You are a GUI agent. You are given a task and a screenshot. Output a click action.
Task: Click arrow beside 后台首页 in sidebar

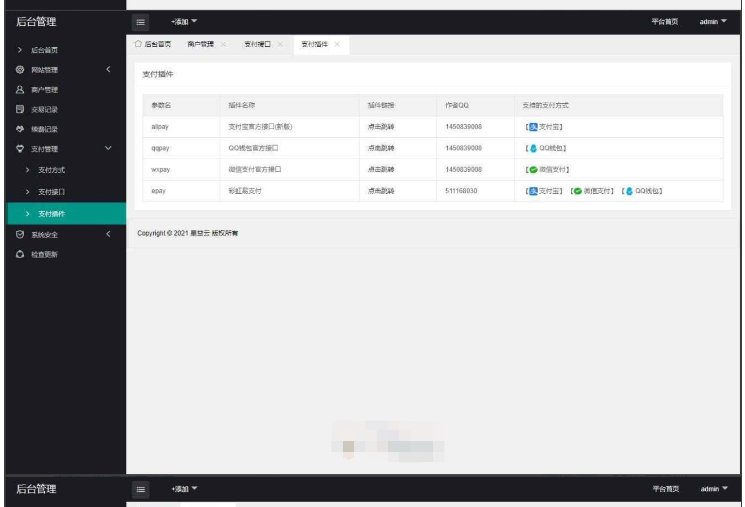tap(19, 50)
